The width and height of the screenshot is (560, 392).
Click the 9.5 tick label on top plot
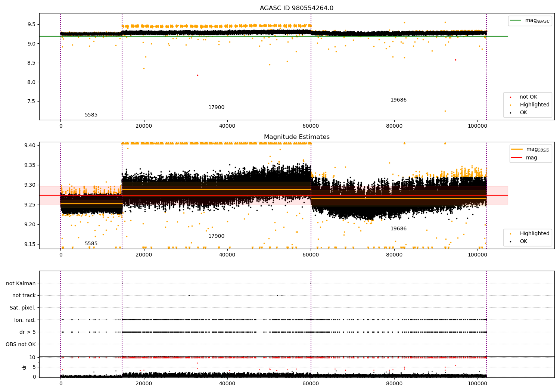(x=31, y=25)
